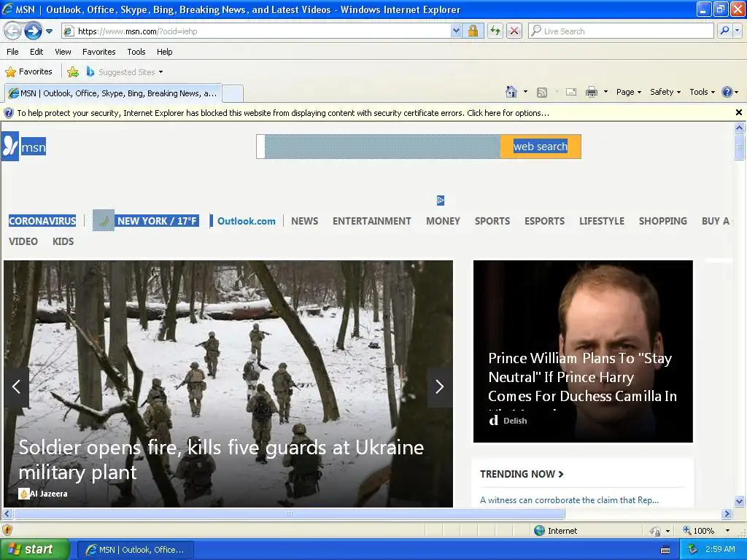Stop loading with the red X icon
Screen dimensions: 747x560
514,31
